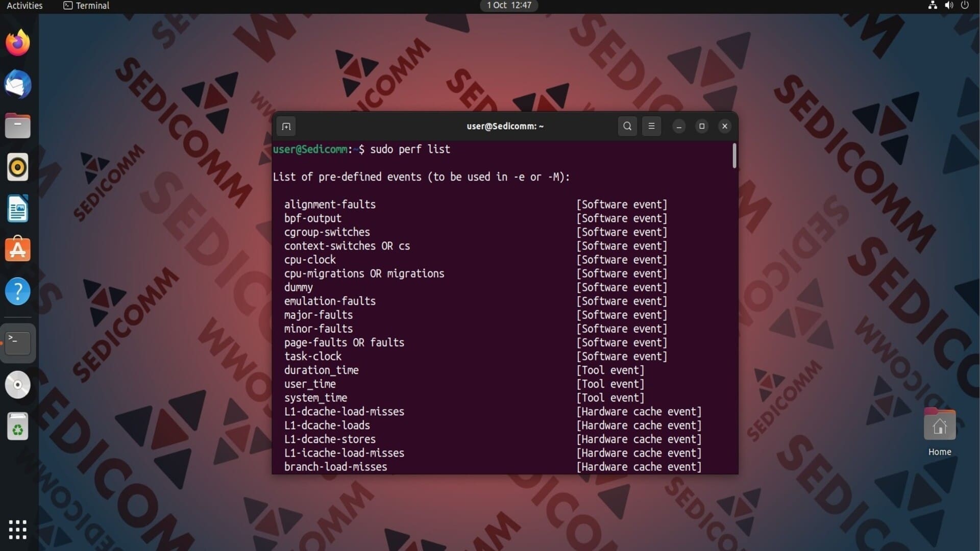Open the terminal hamburger menu
Image resolution: width=980 pixels, height=551 pixels.
[x=651, y=126]
